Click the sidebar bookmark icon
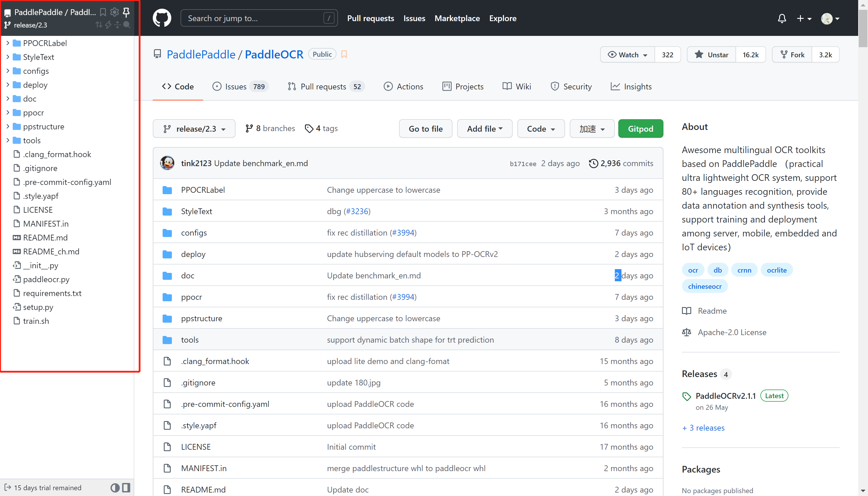 coord(103,12)
